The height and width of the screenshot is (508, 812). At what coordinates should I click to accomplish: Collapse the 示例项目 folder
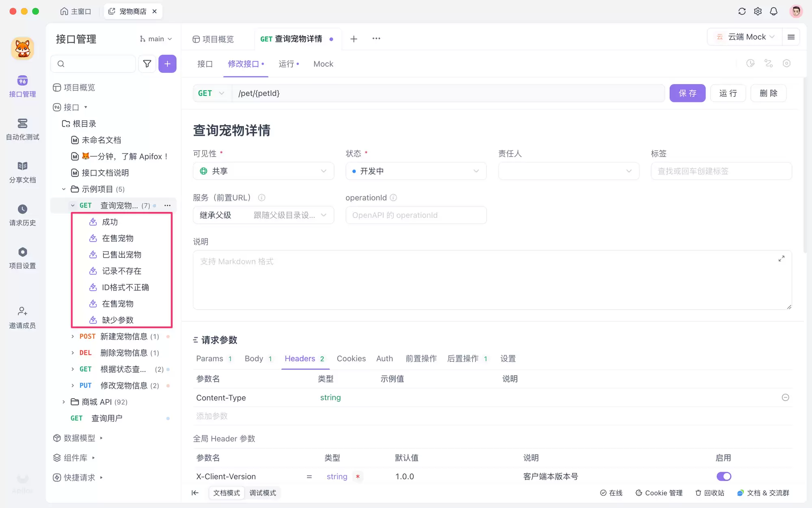(64, 189)
